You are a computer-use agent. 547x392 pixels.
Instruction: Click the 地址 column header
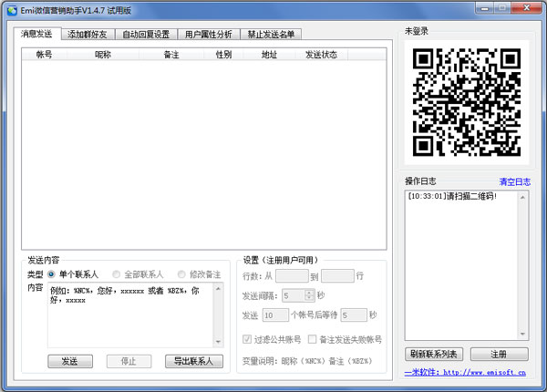pyautogui.click(x=269, y=55)
